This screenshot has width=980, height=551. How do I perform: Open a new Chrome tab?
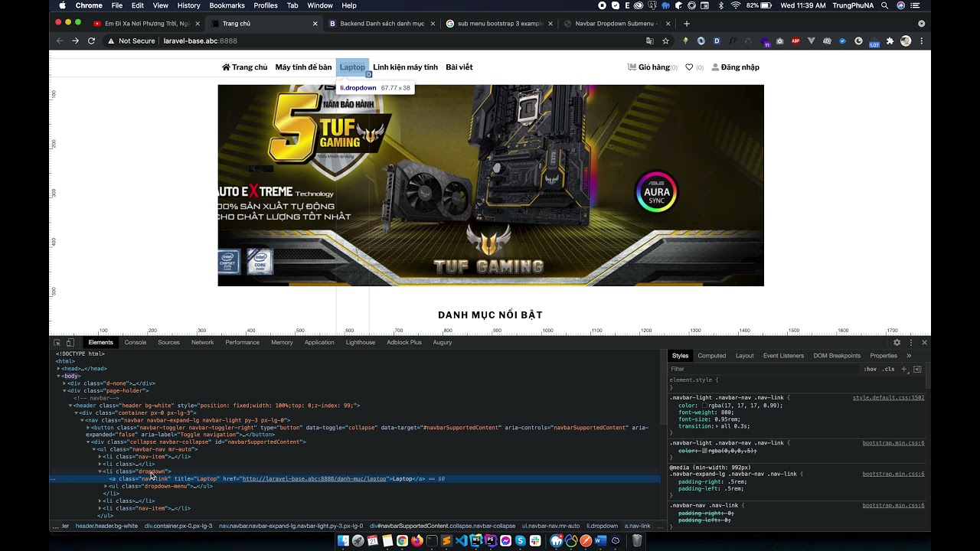[x=686, y=24]
